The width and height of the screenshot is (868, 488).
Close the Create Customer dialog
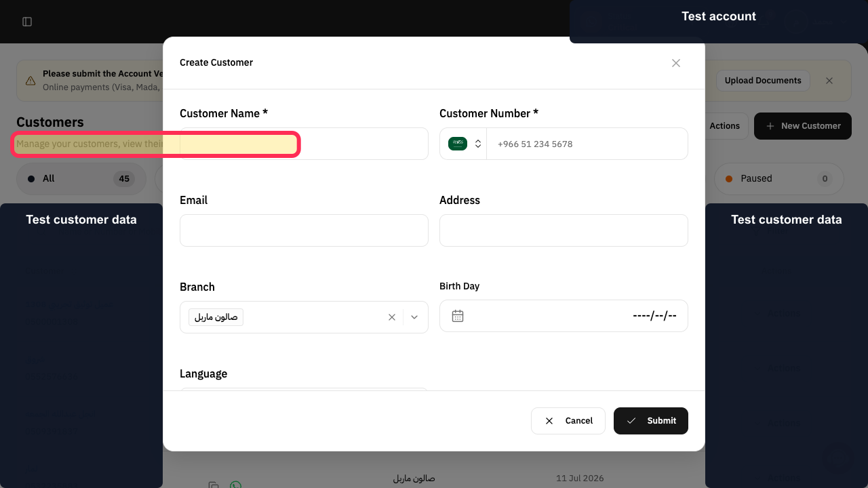676,63
